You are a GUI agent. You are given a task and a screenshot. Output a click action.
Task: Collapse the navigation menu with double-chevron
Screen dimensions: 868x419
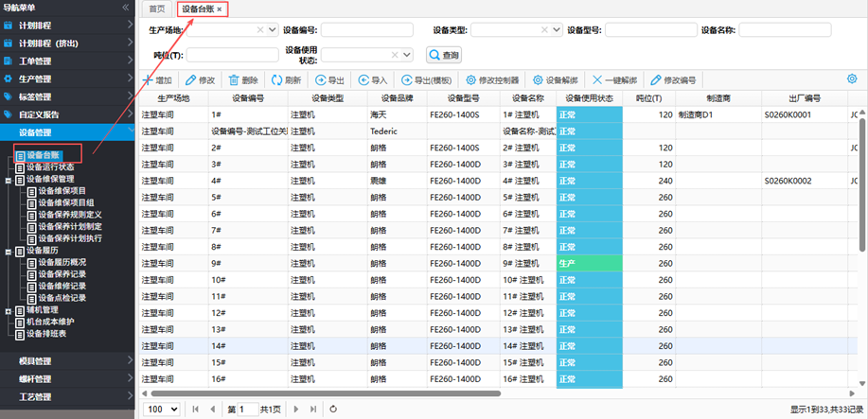coord(126,8)
